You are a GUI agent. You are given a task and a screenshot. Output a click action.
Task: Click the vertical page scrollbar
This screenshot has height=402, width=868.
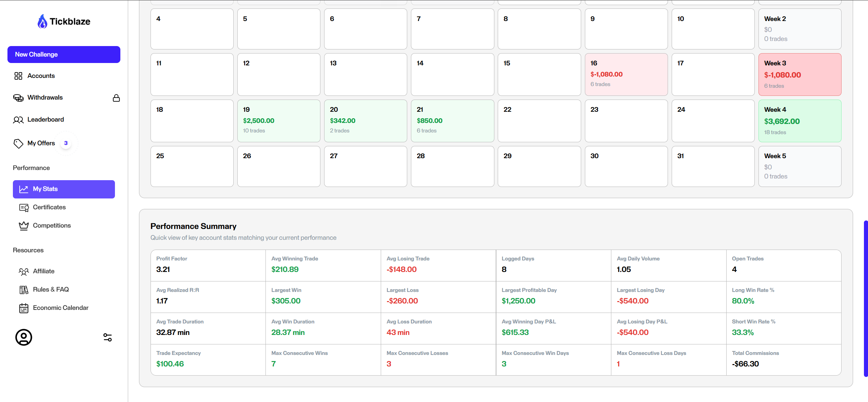[866, 298]
